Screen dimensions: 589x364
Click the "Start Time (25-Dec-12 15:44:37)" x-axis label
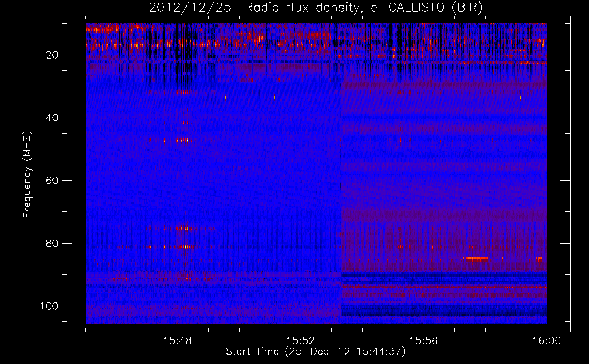[x=316, y=352]
